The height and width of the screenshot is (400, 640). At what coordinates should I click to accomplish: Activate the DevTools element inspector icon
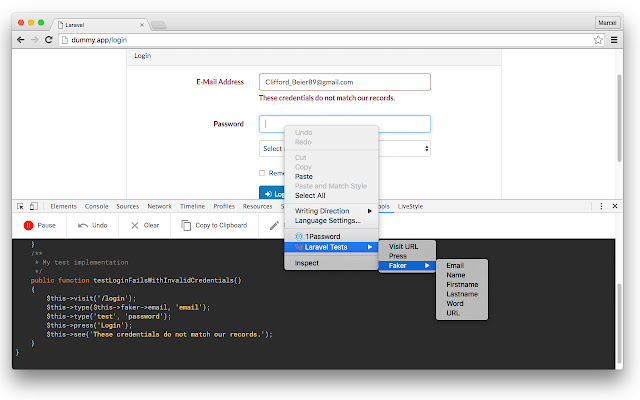coord(20,206)
